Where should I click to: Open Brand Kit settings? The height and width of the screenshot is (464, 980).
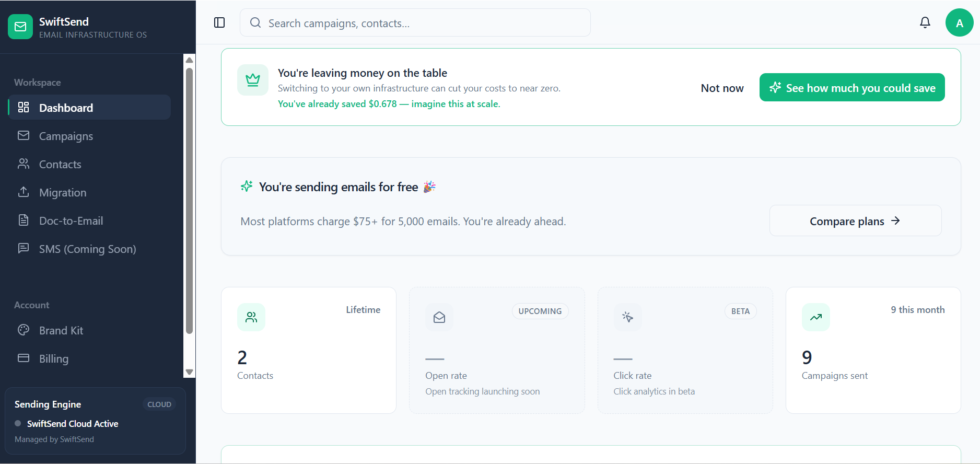click(89, 330)
